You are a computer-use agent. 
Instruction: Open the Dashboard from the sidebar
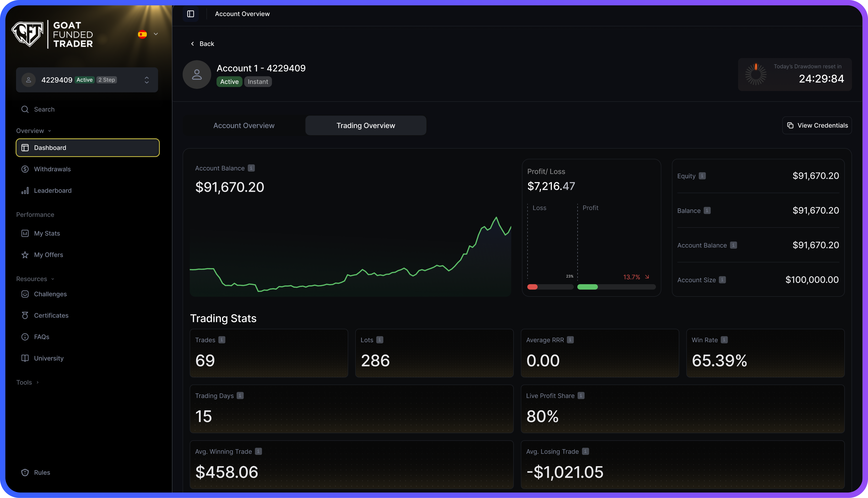[x=50, y=147]
